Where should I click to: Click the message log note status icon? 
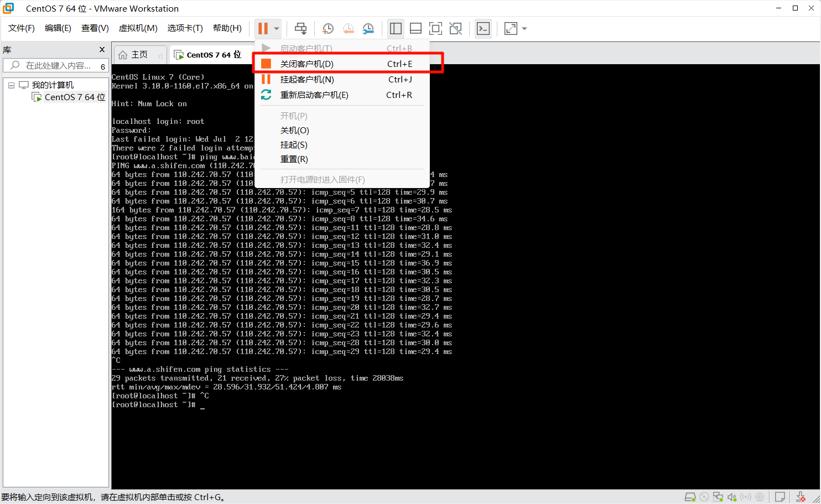coord(780,497)
